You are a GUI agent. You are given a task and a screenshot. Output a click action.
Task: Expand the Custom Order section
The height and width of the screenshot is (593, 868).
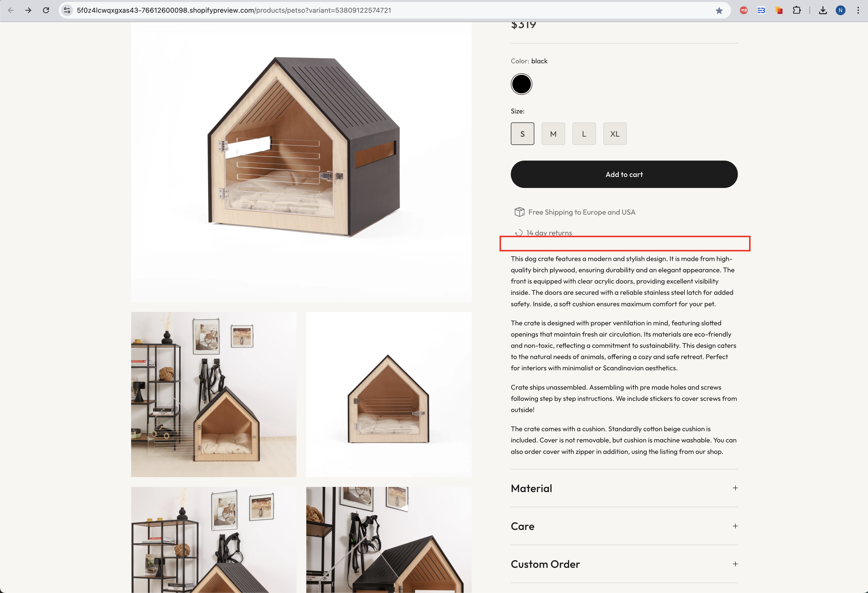624,564
